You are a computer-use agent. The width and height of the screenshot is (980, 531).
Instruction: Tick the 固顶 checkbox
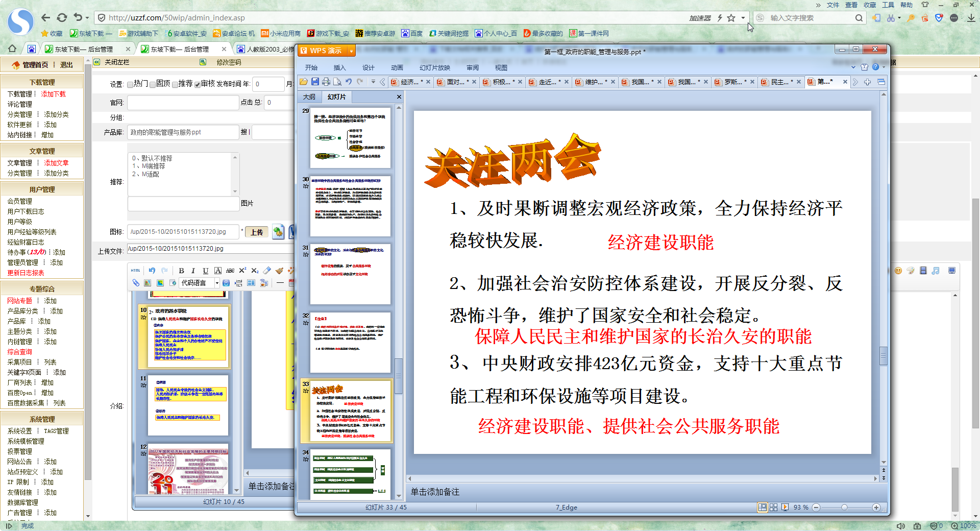pos(153,84)
